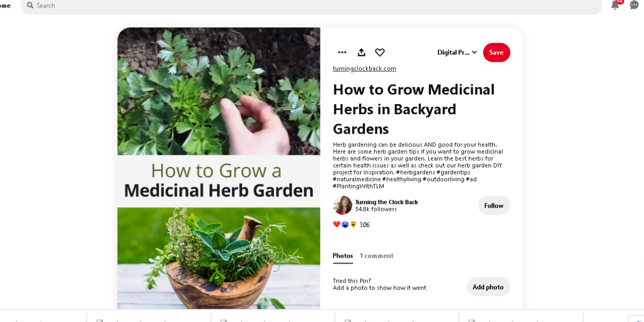This screenshot has width=644, height=322.
Task: Open the 1 comment tab
Action: tap(376, 256)
